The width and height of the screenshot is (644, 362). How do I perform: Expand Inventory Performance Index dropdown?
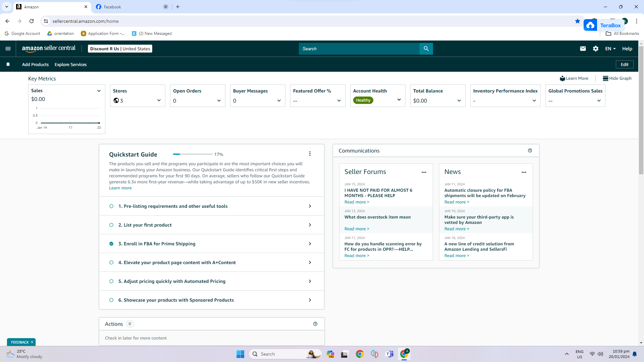534,101
